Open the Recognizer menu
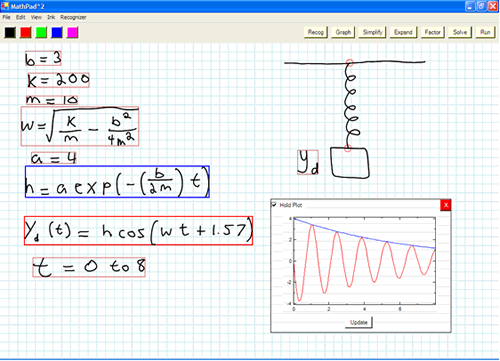The height and width of the screenshot is (361, 500). 73,17
